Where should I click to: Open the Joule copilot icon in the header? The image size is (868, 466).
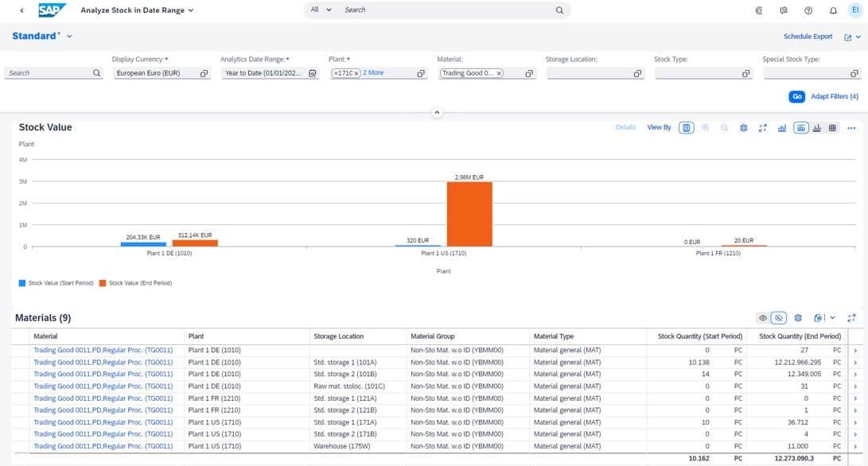(758, 10)
